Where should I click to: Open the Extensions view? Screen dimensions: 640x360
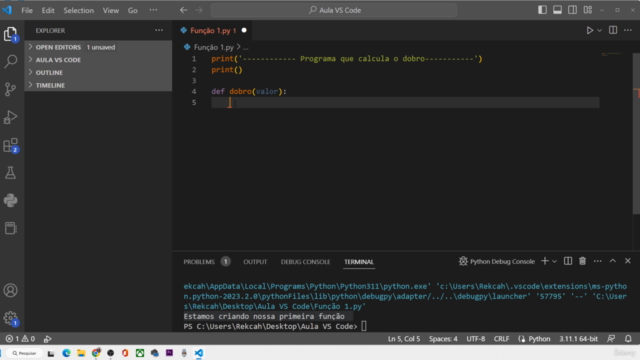(x=11, y=145)
